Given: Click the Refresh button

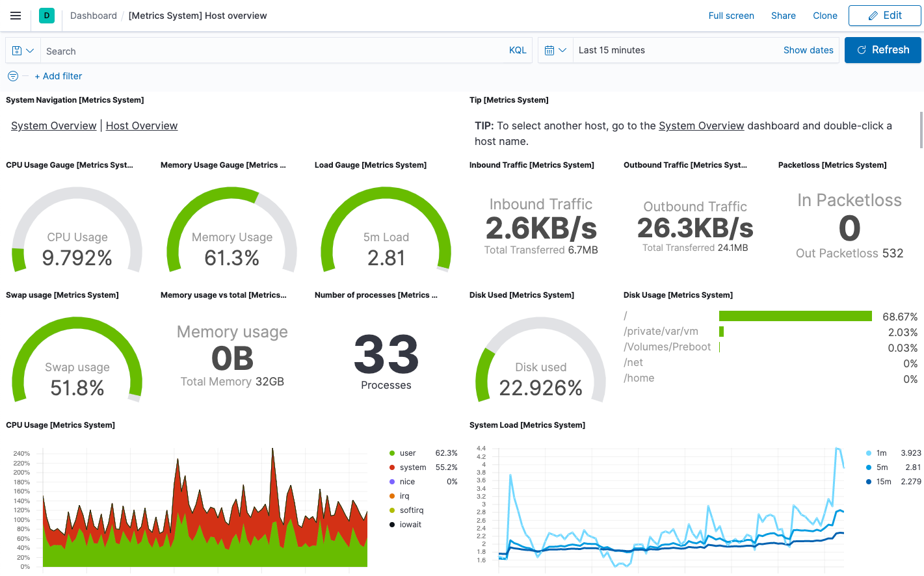Looking at the screenshot, I should [882, 49].
